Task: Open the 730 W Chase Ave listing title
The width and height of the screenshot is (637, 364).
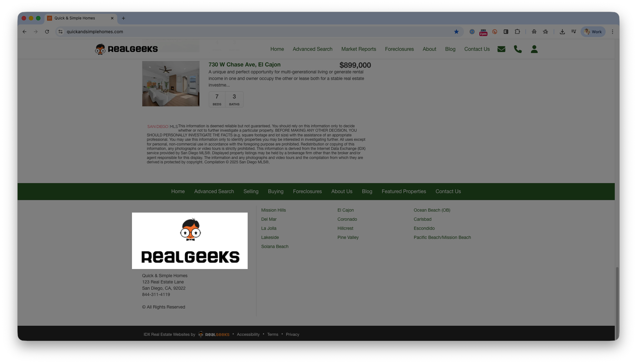Action: (244, 65)
